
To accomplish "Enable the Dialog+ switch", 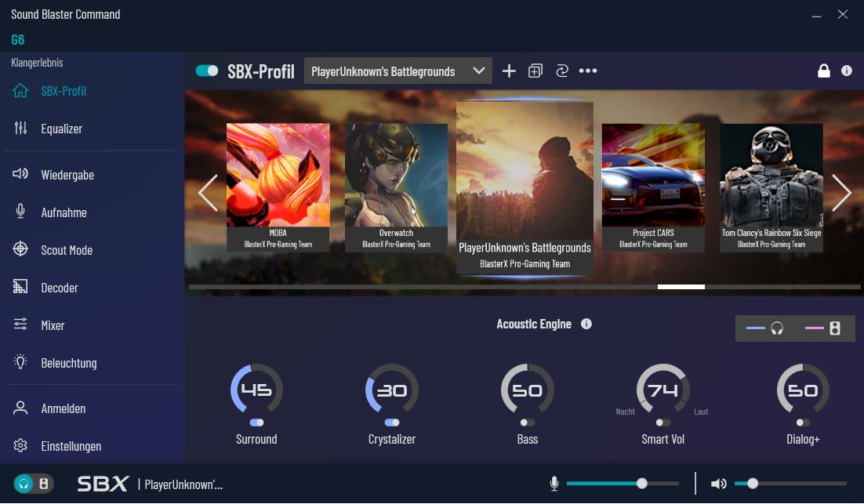I will [x=803, y=422].
